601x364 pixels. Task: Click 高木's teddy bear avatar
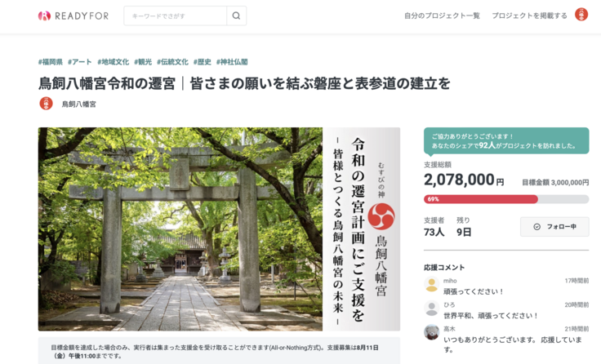[x=432, y=332]
